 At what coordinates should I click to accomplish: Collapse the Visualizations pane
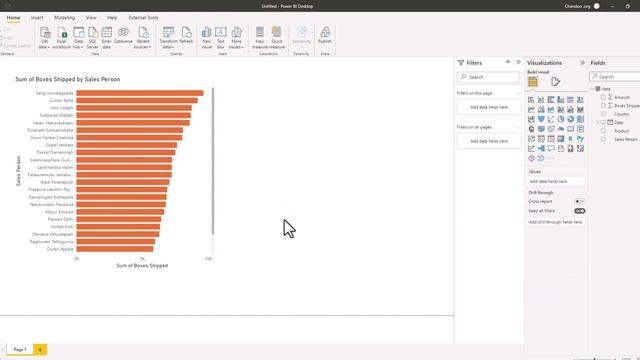(582, 62)
